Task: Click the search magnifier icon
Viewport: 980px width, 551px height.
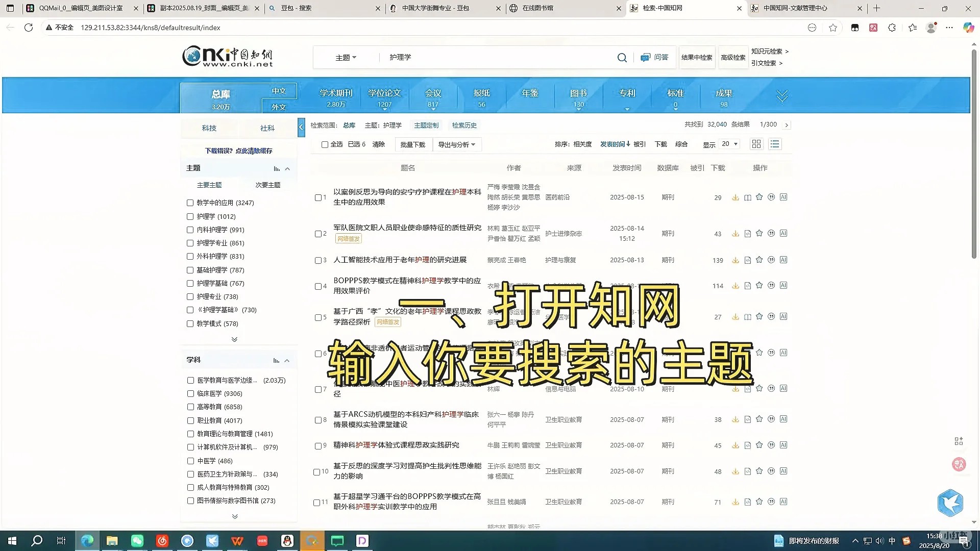Action: pyautogui.click(x=622, y=57)
